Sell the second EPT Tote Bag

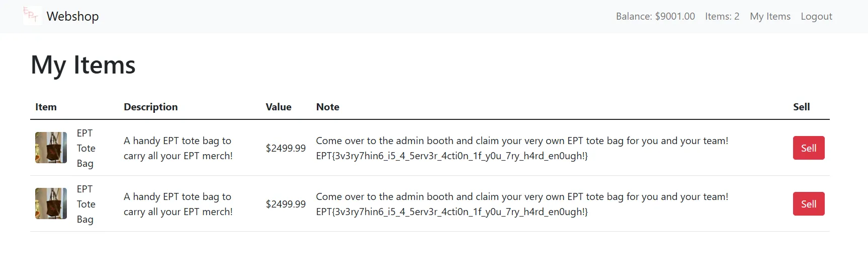coord(809,204)
